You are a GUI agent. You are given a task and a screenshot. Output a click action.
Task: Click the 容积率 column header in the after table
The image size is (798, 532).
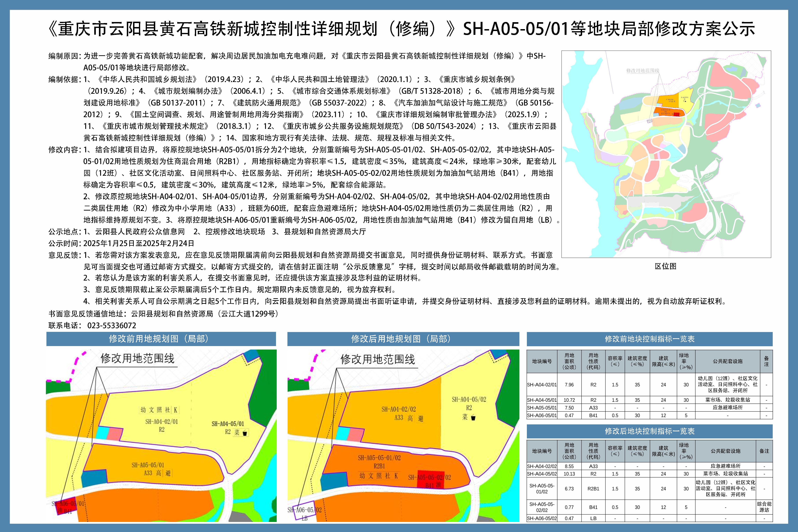[x=615, y=451]
